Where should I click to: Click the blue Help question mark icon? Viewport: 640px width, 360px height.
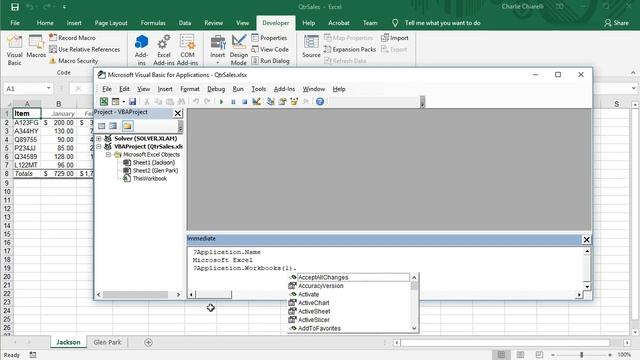320,102
